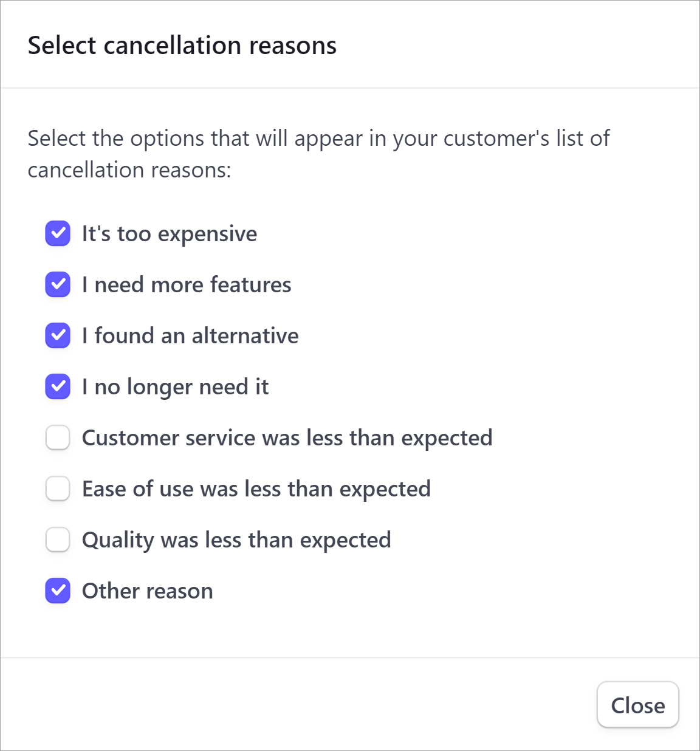Select the "Ease of use was less than expected" label
This screenshot has width=700, height=751.
pos(256,489)
